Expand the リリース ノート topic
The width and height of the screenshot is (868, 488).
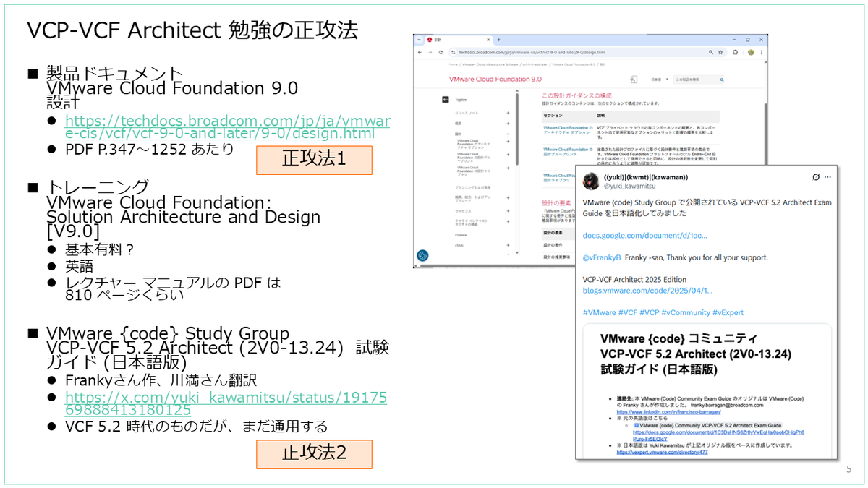(508, 113)
